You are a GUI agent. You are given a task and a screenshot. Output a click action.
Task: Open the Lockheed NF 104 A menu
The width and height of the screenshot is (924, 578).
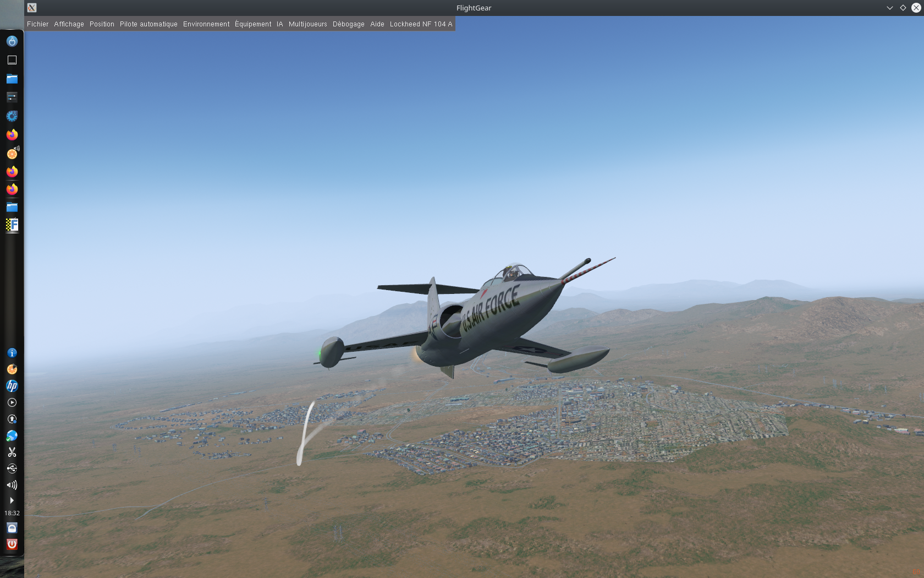tap(421, 24)
